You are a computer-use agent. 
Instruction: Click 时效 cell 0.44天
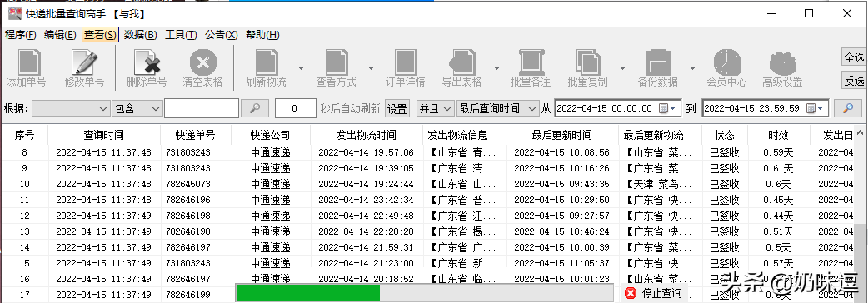click(778, 216)
